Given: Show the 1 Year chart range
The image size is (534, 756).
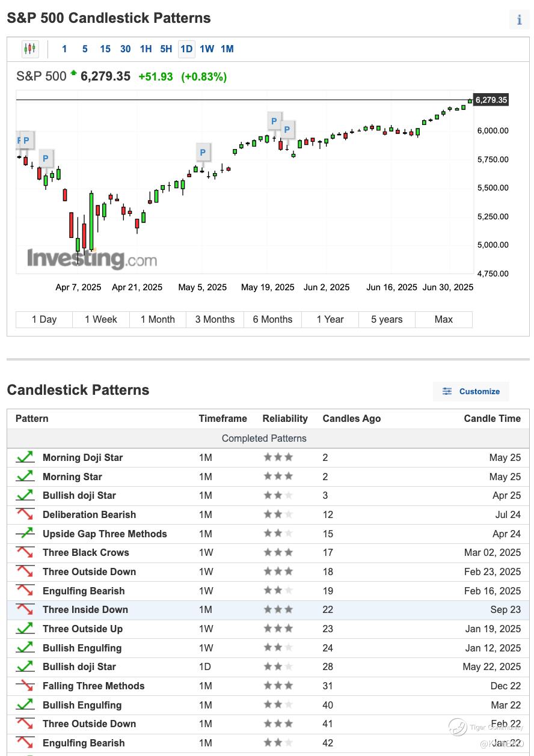Looking at the screenshot, I should pyautogui.click(x=330, y=320).
